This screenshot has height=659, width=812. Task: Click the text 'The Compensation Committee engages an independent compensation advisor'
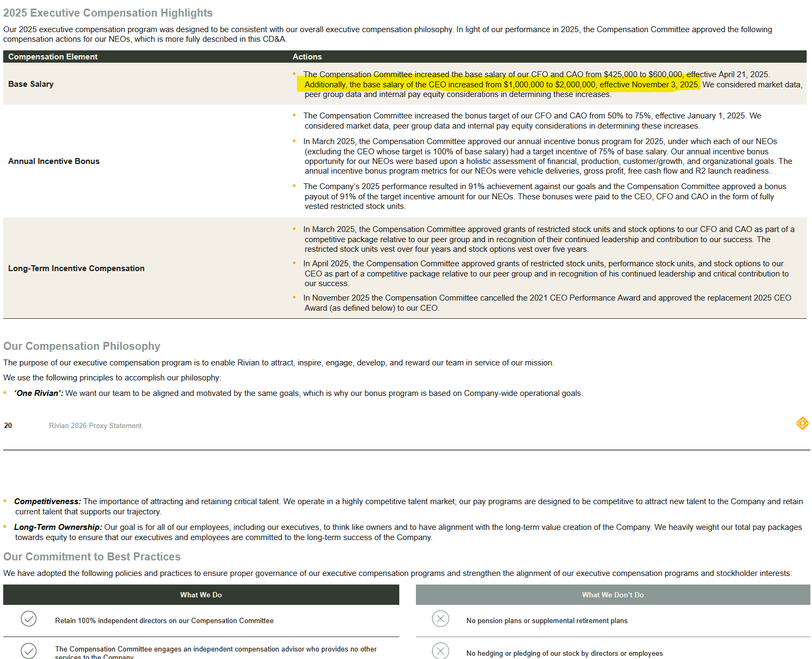[x=216, y=653]
